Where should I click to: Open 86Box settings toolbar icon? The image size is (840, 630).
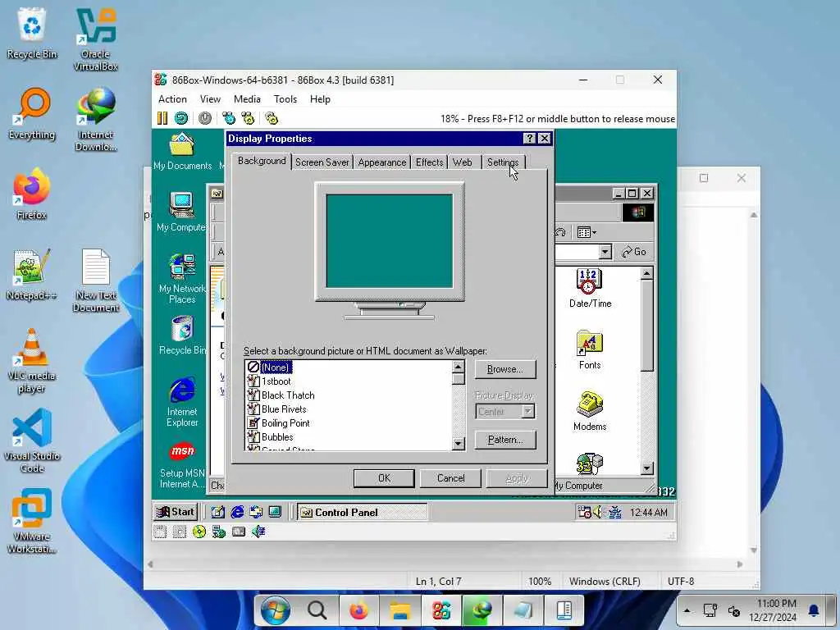click(x=272, y=118)
